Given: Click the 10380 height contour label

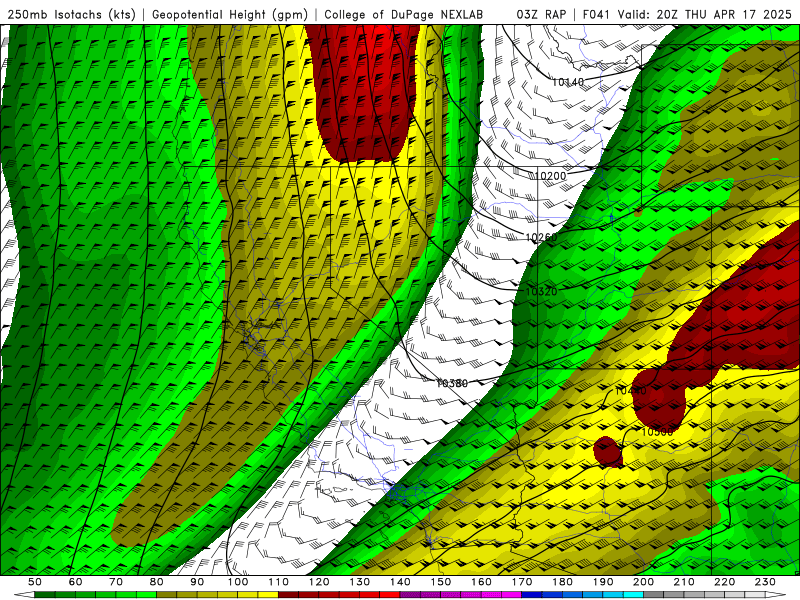Looking at the screenshot, I should [452, 383].
